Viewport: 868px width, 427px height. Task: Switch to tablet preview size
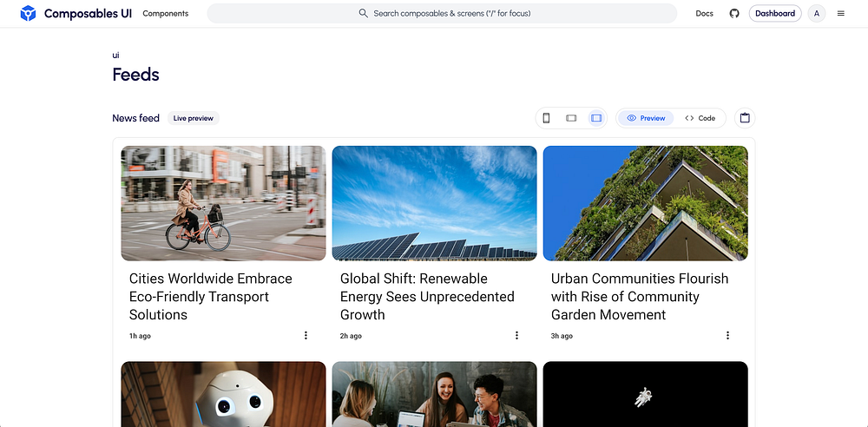[x=571, y=118]
